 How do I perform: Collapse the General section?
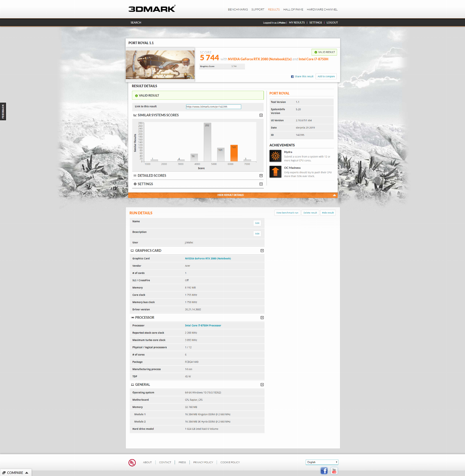262,385
